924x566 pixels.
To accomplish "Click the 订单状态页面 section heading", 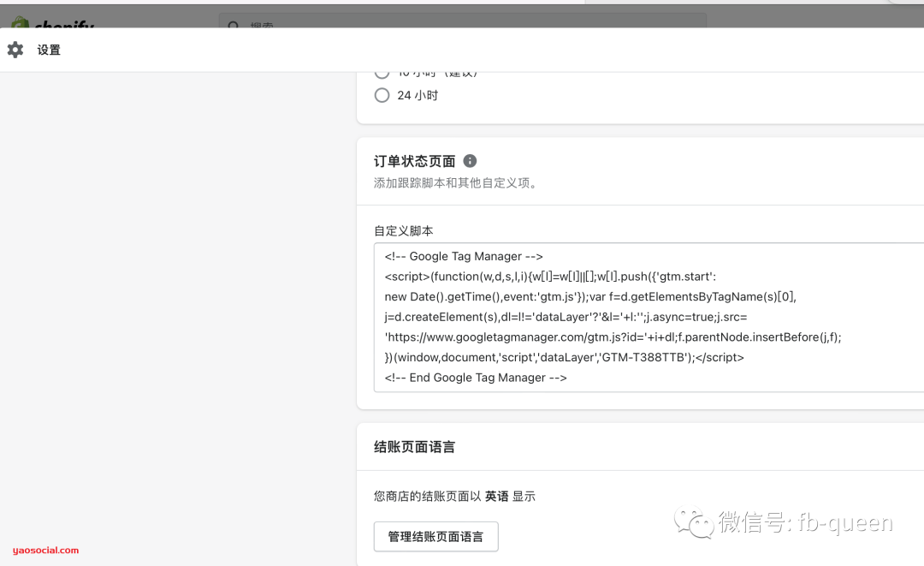I will coord(414,161).
